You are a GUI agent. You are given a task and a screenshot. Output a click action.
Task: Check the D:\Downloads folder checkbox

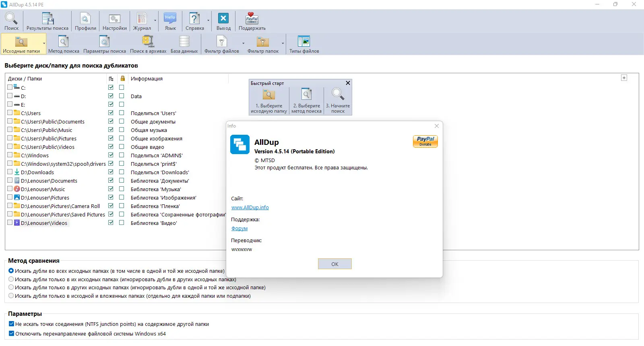10,172
